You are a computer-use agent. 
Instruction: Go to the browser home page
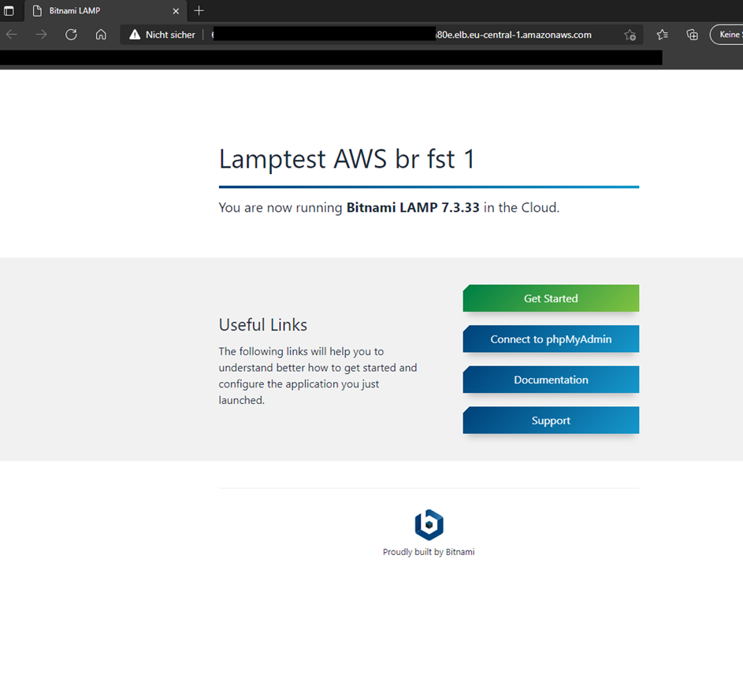click(101, 35)
